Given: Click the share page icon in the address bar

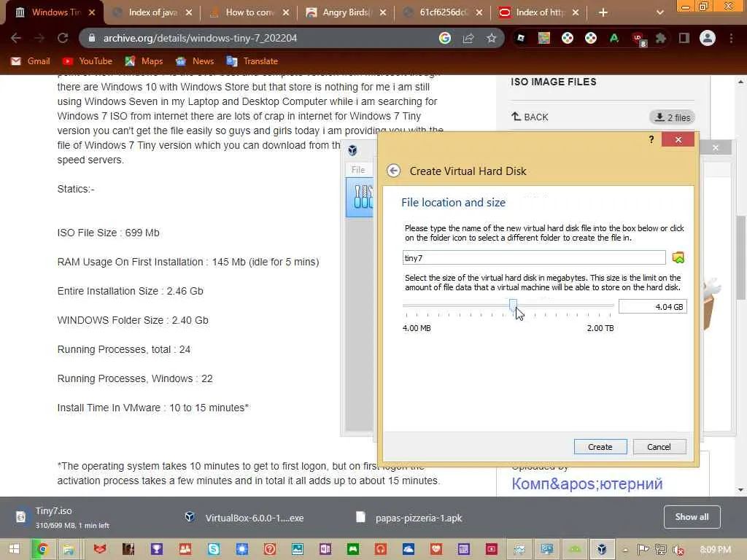Looking at the screenshot, I should point(468,38).
